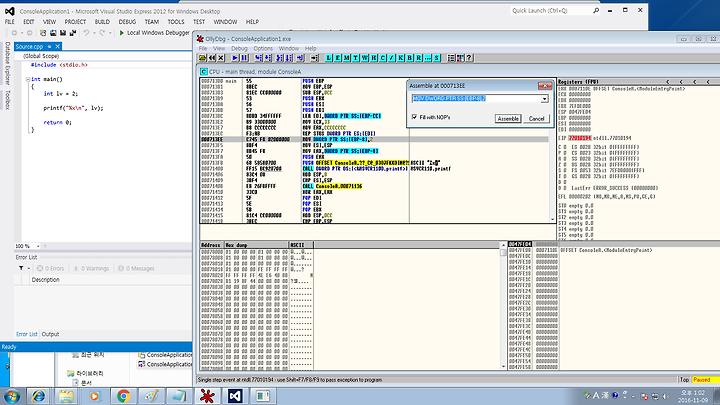Start Local Windows Debugger
Screen dimensions: 720x405
point(154,33)
